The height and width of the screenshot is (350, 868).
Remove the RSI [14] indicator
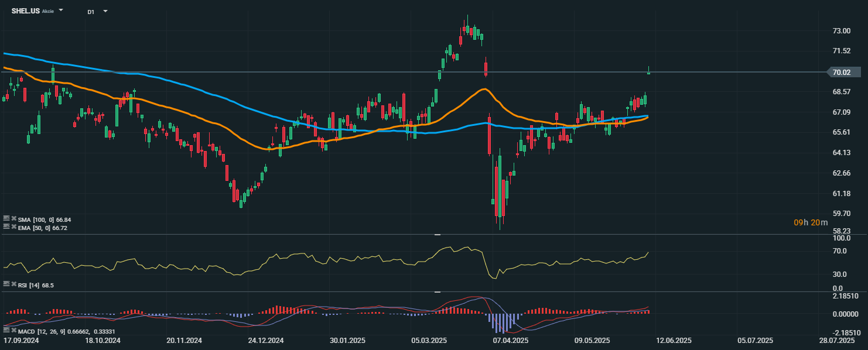click(13, 284)
